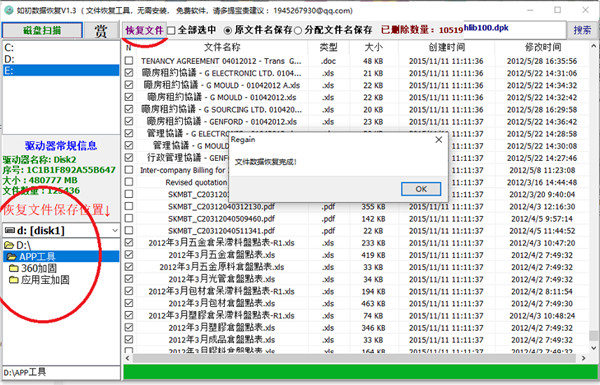The image size is (600, 385).
Task: Check the SKMBT_C20312040511341.pdf checkbox
Action: [x=129, y=231]
